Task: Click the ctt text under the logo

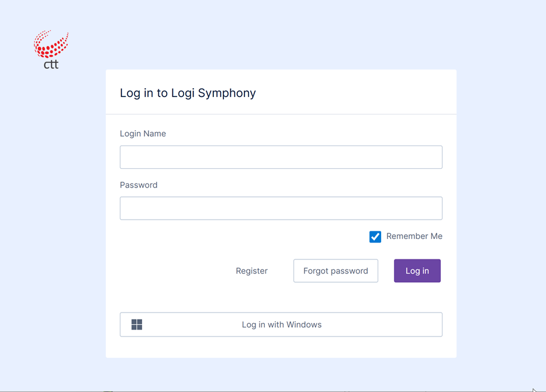Action: [x=51, y=64]
